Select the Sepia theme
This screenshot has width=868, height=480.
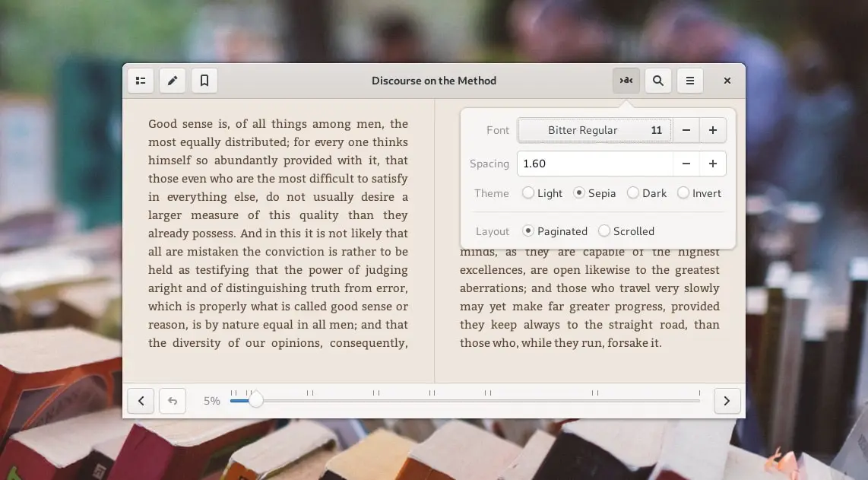point(594,193)
